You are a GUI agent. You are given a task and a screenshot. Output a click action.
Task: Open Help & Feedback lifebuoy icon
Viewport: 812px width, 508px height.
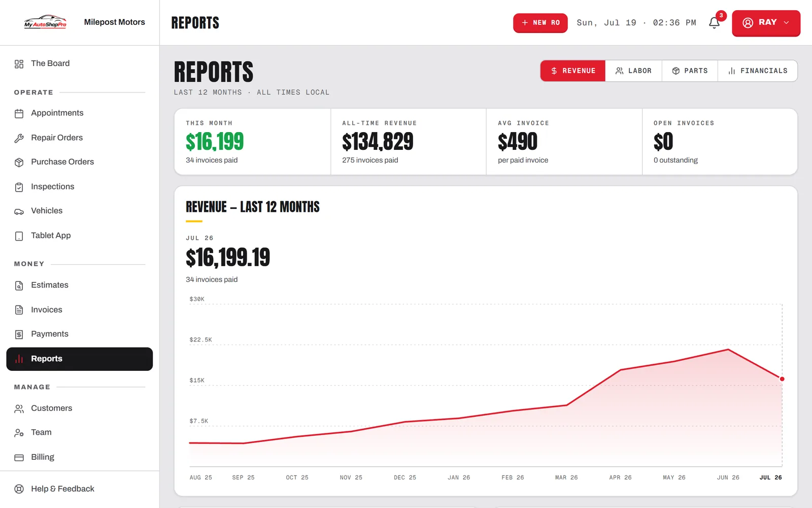point(19,489)
